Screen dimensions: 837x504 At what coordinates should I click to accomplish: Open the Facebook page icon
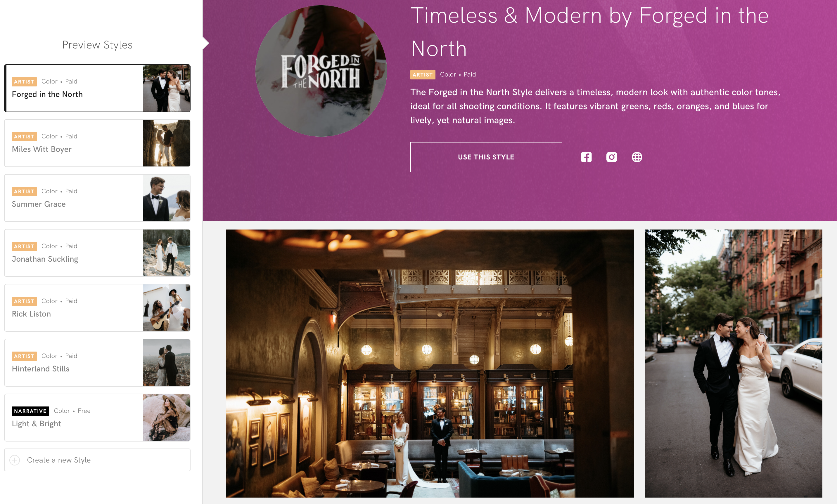[x=586, y=157]
